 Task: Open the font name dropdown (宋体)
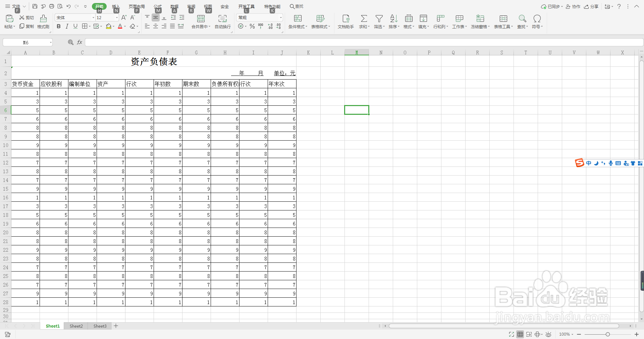pyautogui.click(x=93, y=17)
